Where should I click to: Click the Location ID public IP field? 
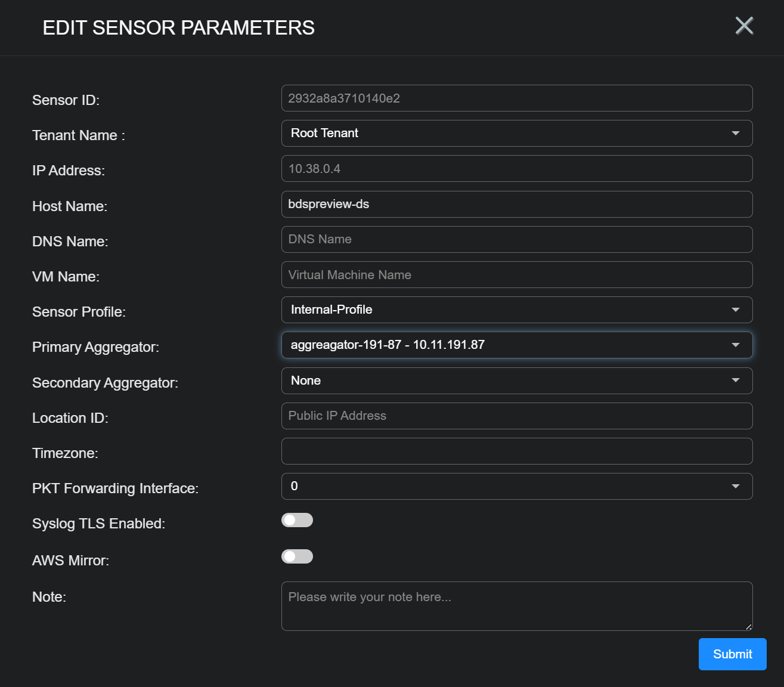point(516,416)
